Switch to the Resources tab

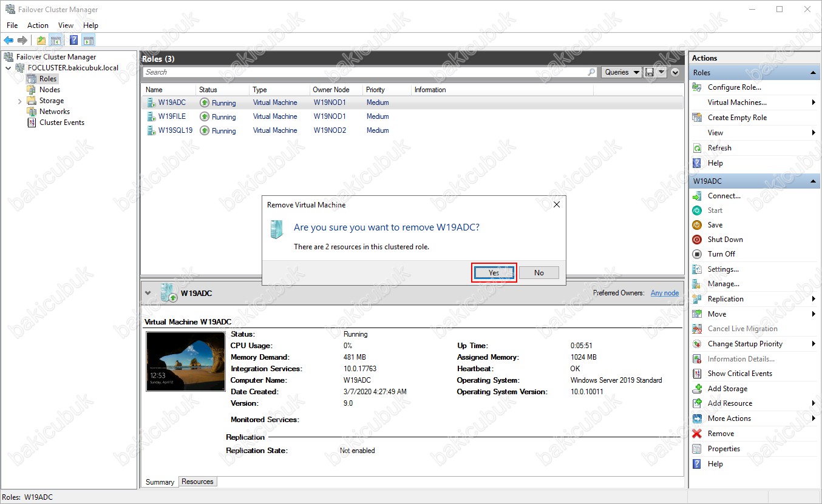pos(197,482)
